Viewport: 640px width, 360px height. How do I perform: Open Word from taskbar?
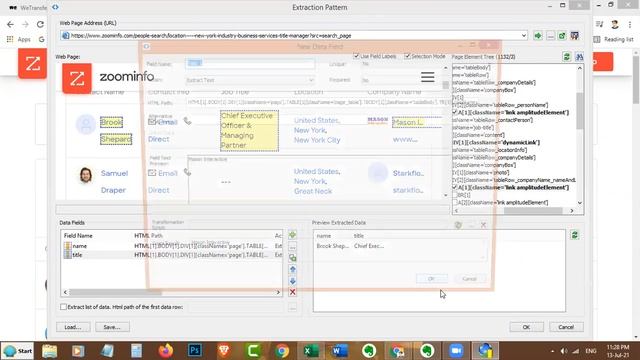340,351
